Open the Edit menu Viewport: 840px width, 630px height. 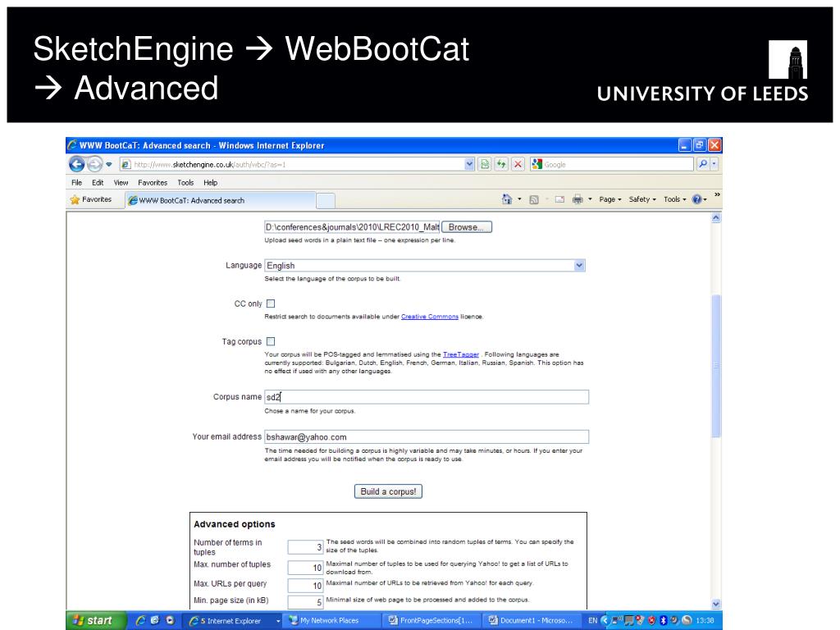click(x=98, y=183)
